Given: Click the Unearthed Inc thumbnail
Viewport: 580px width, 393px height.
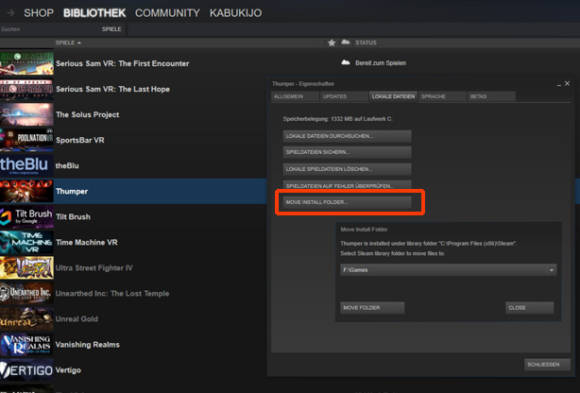Looking at the screenshot, I should 27,293.
